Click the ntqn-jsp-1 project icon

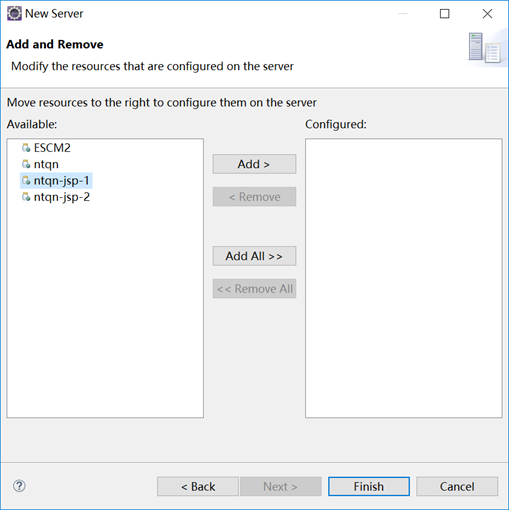[26, 181]
